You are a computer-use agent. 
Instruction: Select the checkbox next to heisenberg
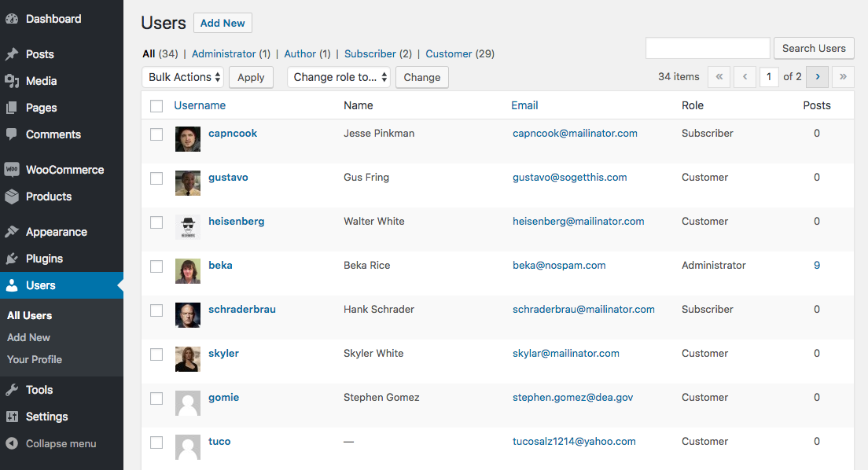(156, 222)
